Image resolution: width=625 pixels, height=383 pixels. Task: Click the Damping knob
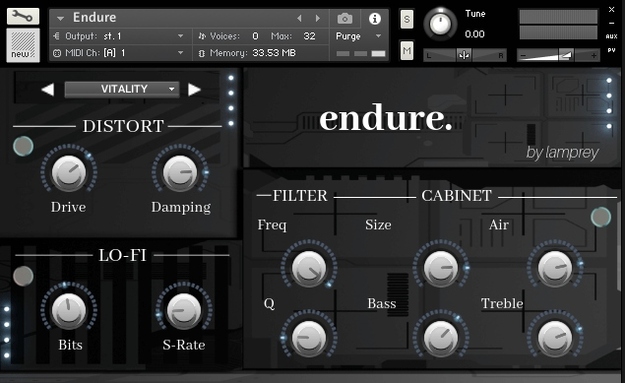coord(180,172)
